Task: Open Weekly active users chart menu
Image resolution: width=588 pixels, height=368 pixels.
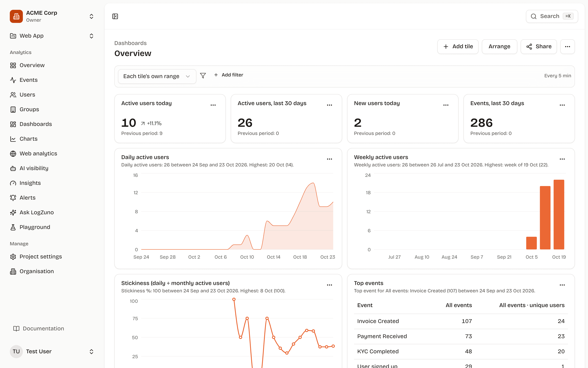Action: pos(562,159)
